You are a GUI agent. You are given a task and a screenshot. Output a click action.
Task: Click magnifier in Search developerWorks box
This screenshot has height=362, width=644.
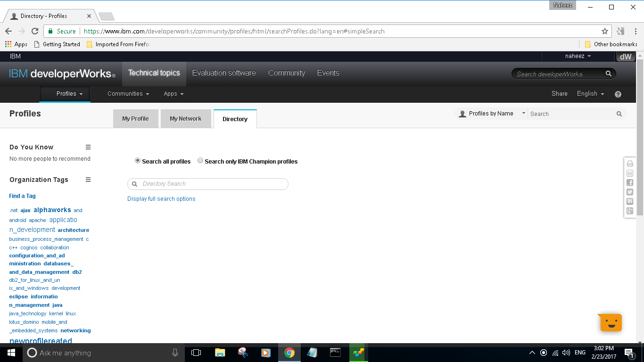[x=608, y=74]
